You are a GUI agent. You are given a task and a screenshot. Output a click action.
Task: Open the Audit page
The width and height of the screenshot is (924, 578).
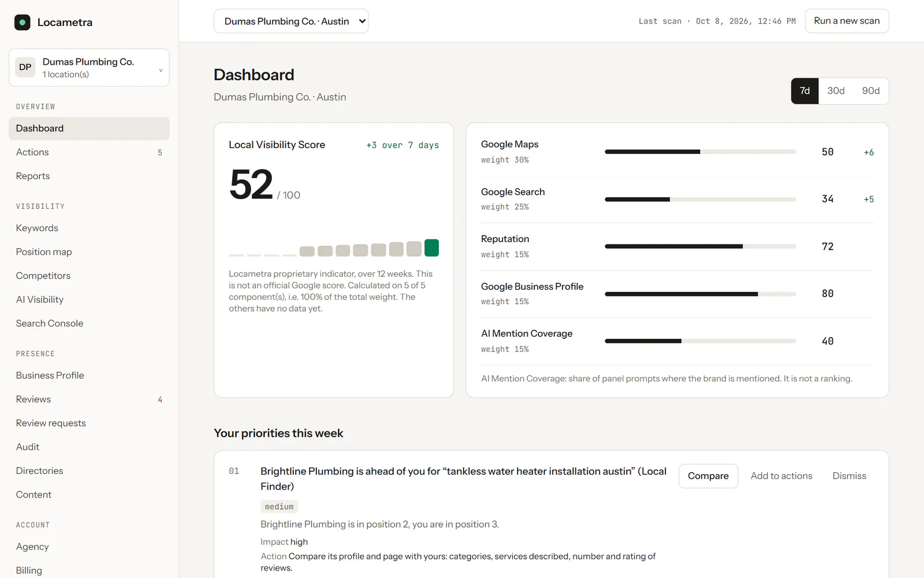[x=89, y=447]
